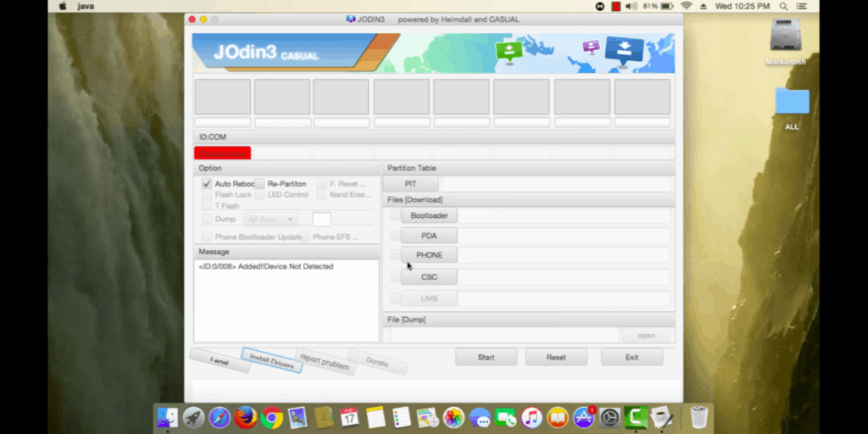The height and width of the screenshot is (434, 868).
Task: Open Maps icon in the dock
Action: pos(427,417)
